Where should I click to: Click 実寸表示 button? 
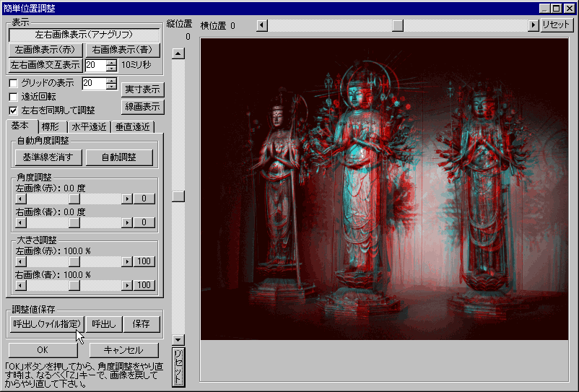(x=142, y=90)
